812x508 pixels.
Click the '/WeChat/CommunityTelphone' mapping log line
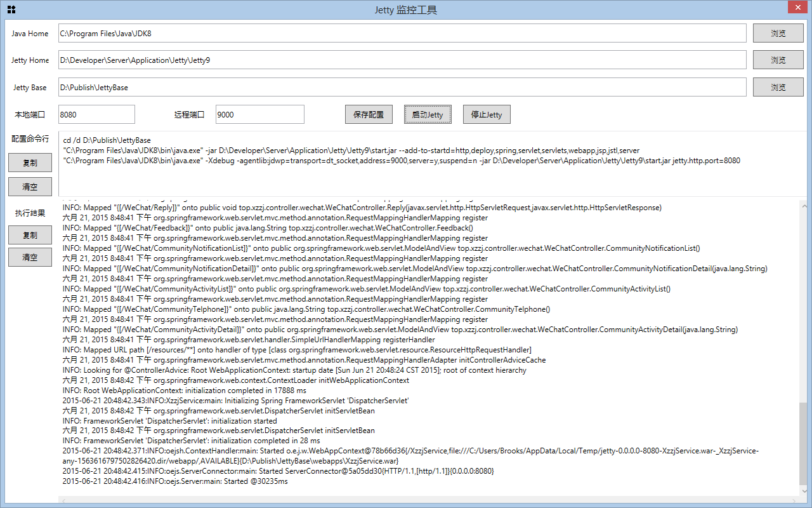(306, 309)
